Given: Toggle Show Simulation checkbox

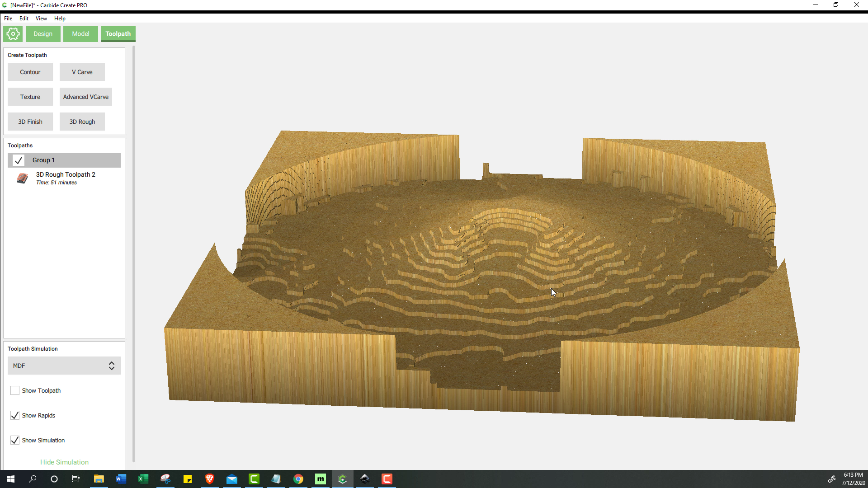Looking at the screenshot, I should click(14, 440).
